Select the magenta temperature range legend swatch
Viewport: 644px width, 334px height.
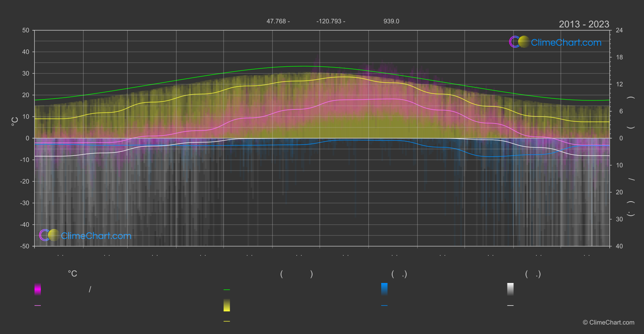[38, 289]
